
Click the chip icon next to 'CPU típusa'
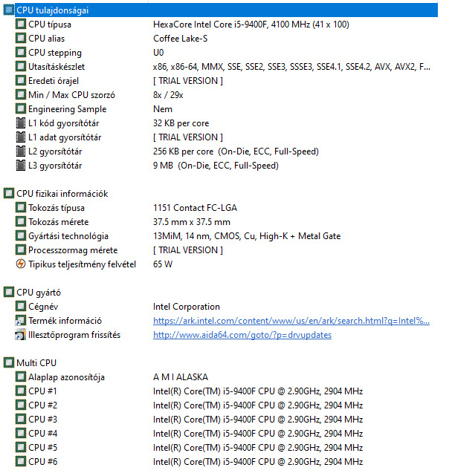click(21, 25)
